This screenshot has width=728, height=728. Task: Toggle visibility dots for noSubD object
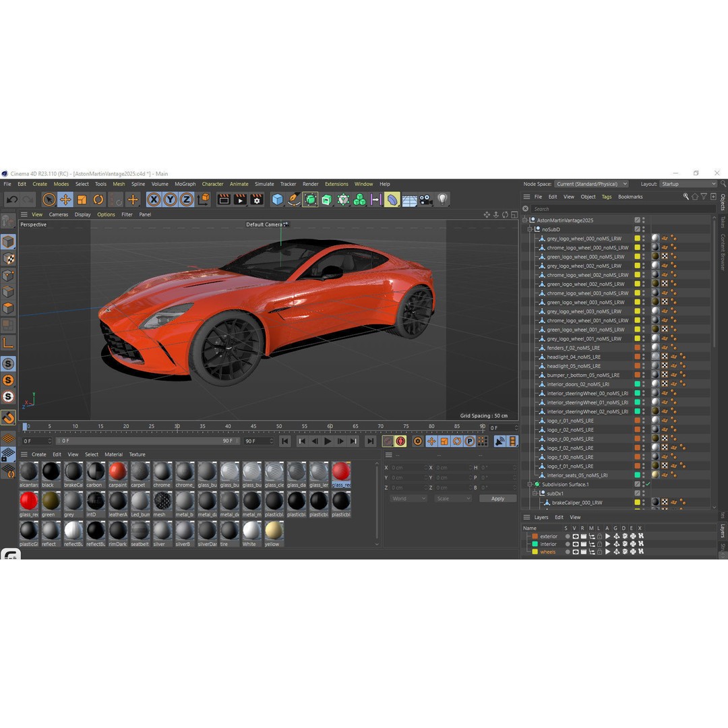pos(644,229)
